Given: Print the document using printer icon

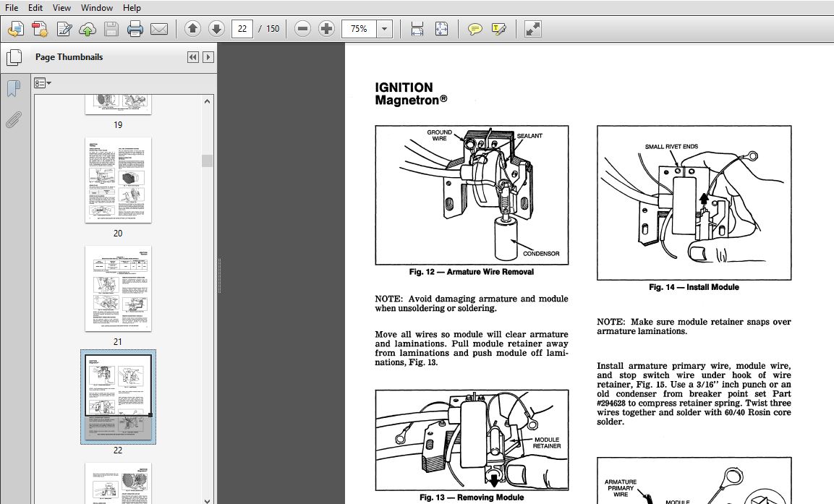Looking at the screenshot, I should [x=135, y=29].
